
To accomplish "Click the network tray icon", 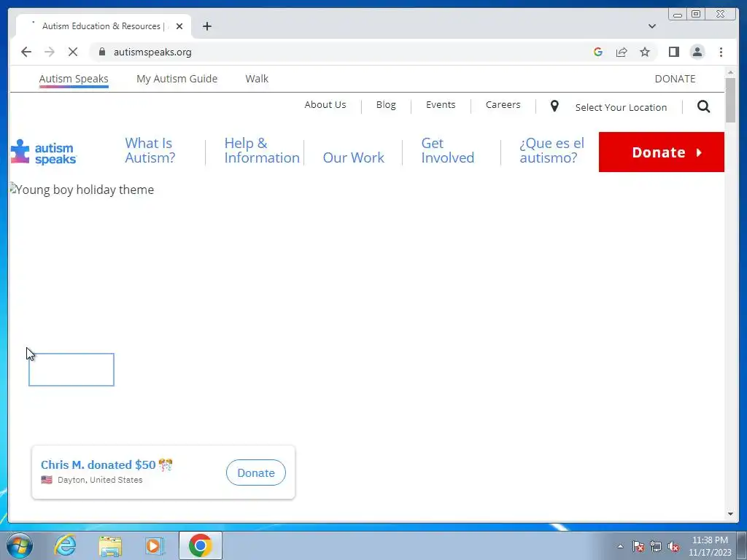I will [x=656, y=546].
